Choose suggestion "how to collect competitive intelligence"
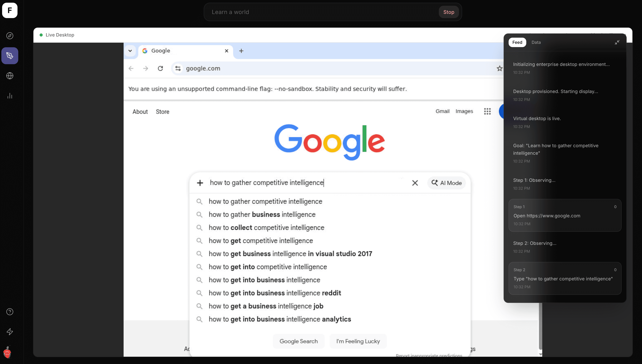This screenshot has width=642, height=364. click(x=266, y=228)
